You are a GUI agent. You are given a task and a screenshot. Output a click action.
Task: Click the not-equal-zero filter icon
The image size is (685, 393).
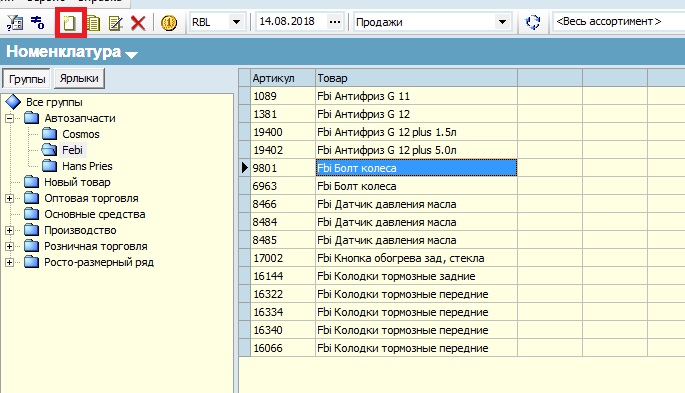pyautogui.click(x=38, y=22)
